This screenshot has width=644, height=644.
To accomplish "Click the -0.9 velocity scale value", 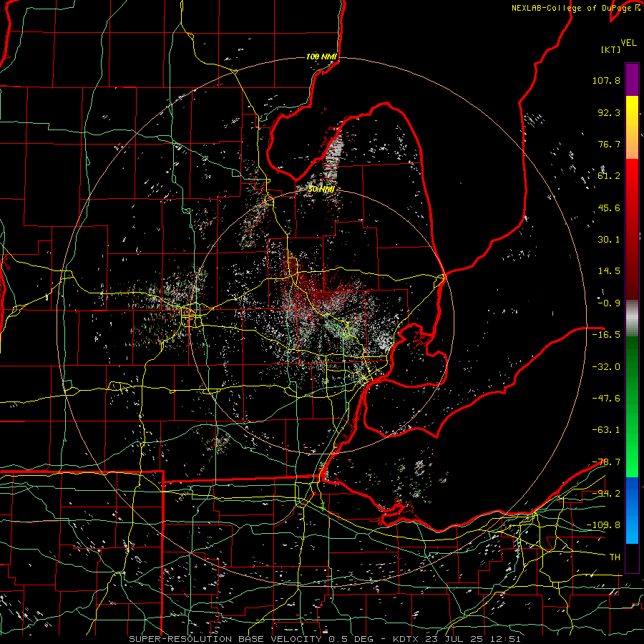I will [609, 303].
